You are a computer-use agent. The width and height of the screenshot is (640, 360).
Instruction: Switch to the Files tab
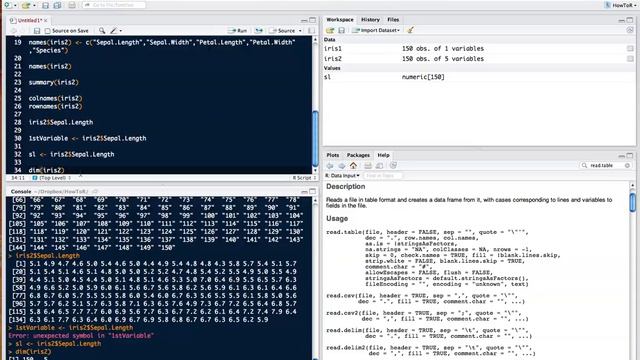tap(393, 20)
